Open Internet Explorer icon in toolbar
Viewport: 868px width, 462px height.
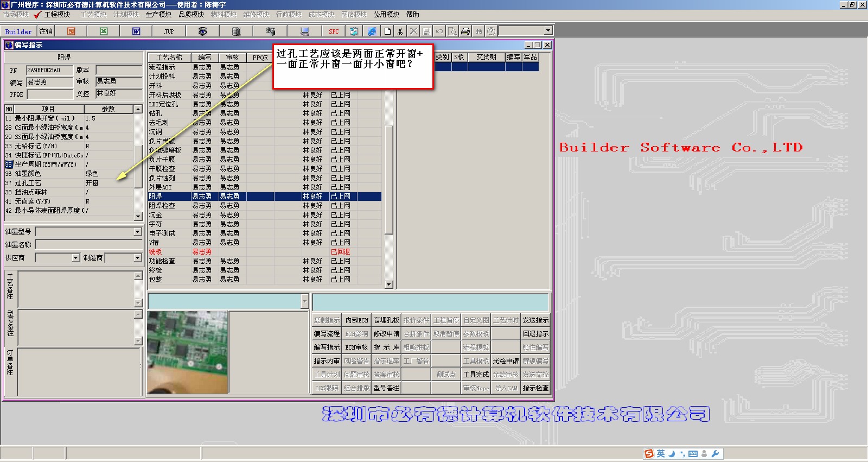pyautogui.click(x=372, y=31)
